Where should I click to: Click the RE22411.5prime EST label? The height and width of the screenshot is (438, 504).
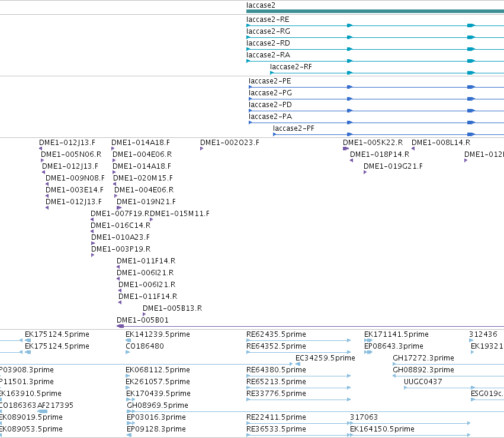coord(276,417)
